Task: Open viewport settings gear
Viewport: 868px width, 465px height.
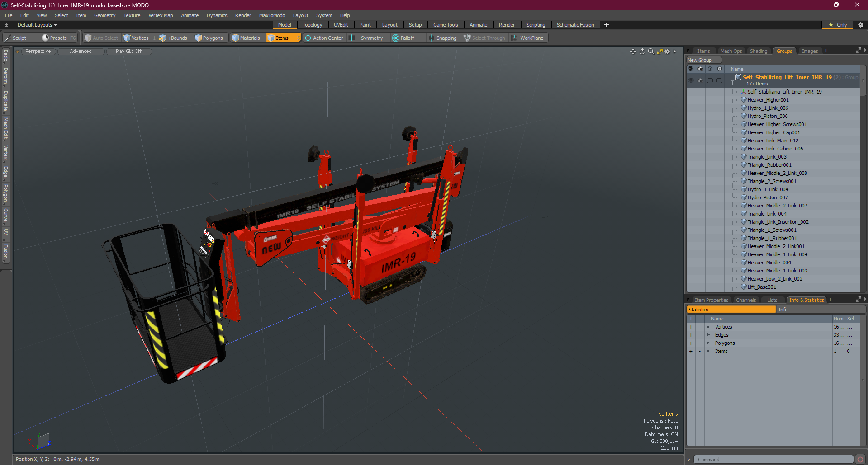Action: pos(667,52)
